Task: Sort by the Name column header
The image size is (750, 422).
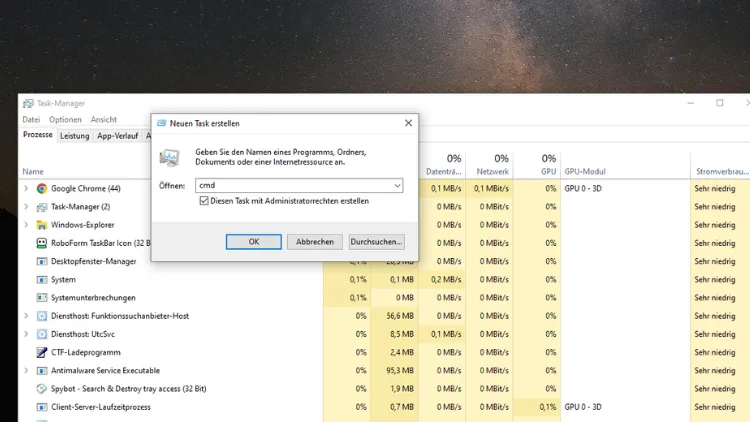Action: point(33,171)
